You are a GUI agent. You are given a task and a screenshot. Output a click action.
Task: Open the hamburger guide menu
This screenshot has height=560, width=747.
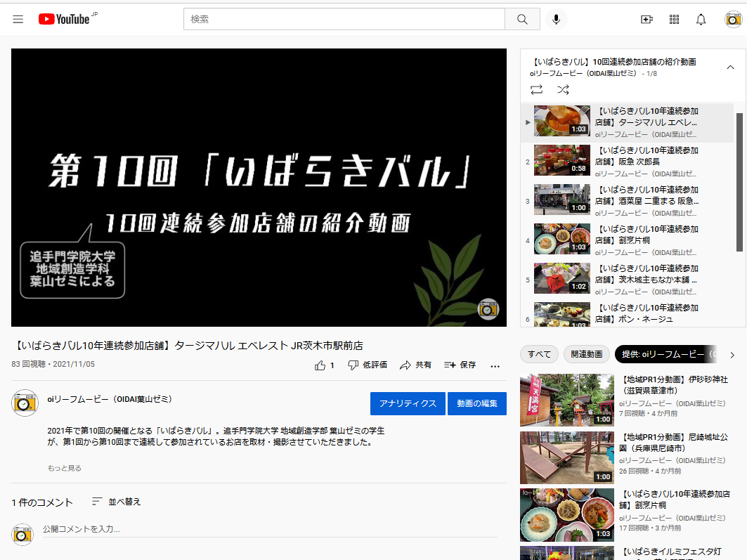[x=18, y=20]
